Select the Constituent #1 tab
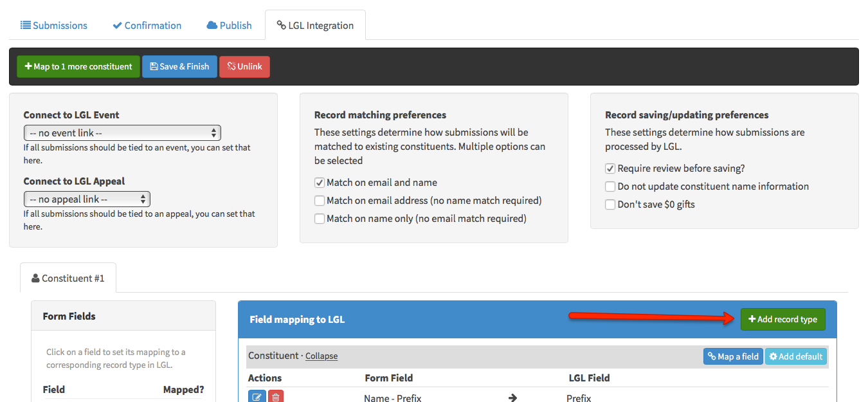 tap(68, 279)
